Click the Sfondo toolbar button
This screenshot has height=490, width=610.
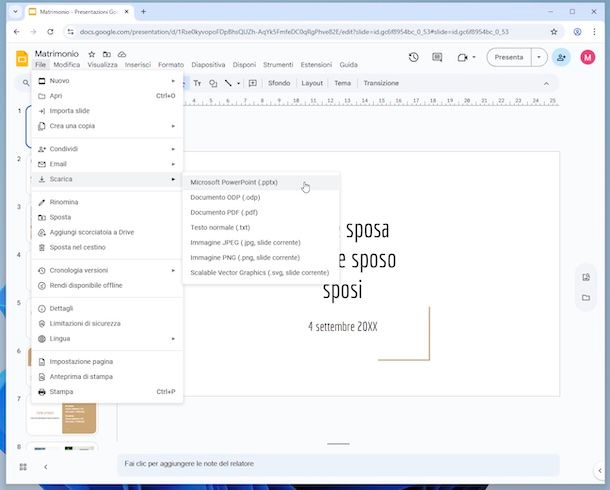point(279,83)
